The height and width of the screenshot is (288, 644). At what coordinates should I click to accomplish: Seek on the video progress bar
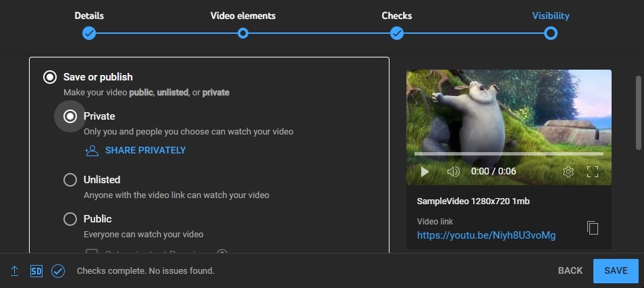[x=508, y=154]
